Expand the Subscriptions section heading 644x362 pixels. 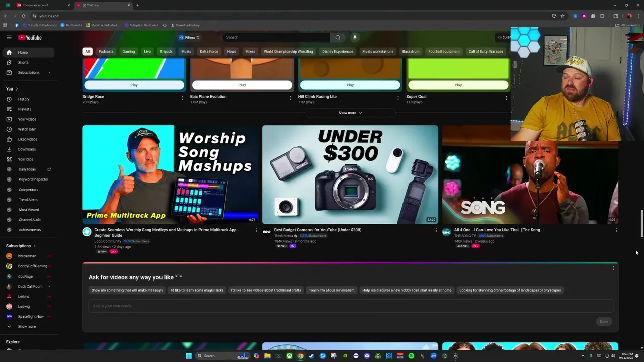coord(21,246)
